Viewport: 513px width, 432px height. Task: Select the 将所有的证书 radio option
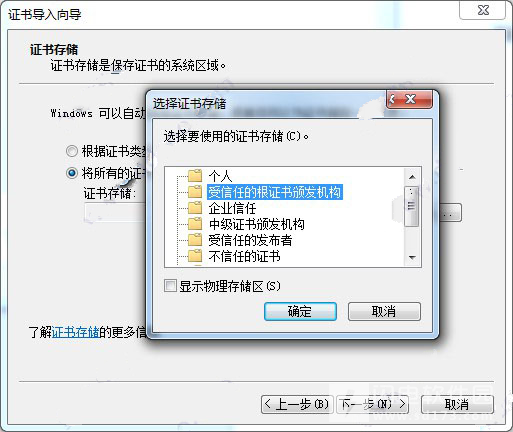click(72, 173)
